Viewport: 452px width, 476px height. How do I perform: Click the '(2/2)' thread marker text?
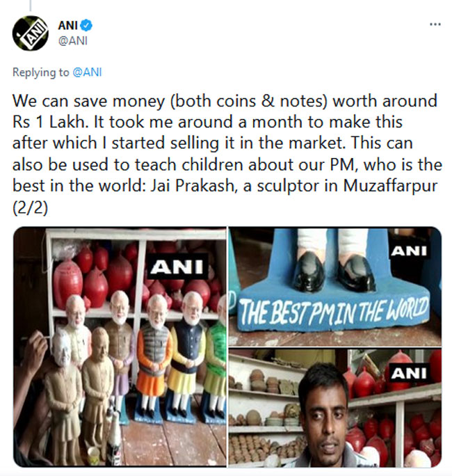(x=30, y=208)
